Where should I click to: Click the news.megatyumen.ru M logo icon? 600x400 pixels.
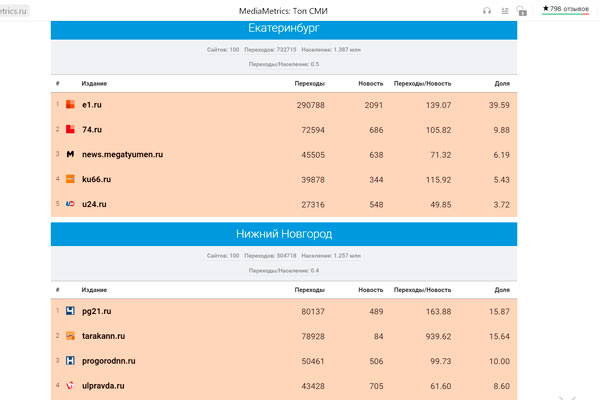pos(70,155)
